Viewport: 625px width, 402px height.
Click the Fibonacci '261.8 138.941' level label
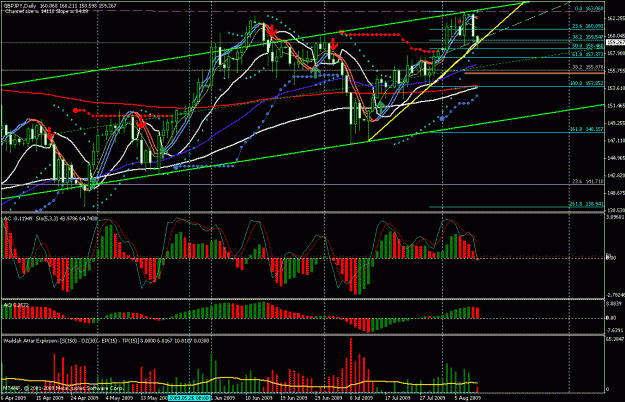coord(587,204)
